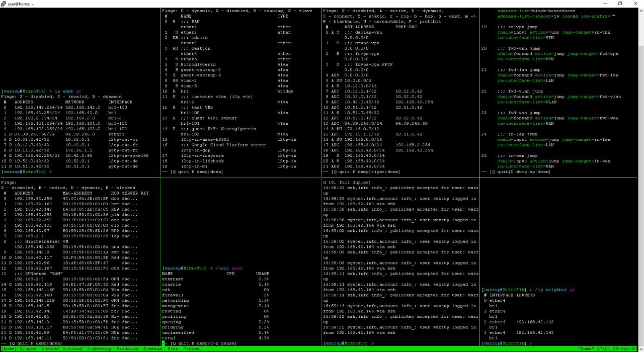Click the 'firewall' row in profiler output

coord(215,295)
